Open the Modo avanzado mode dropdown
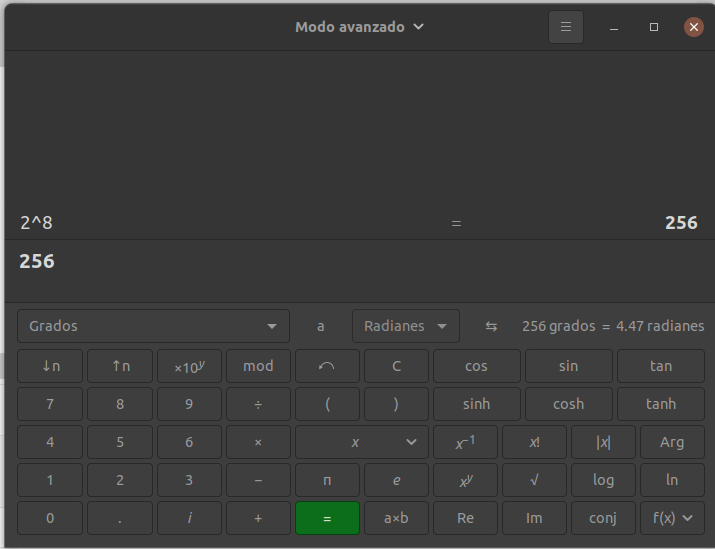The height and width of the screenshot is (549, 715). [x=359, y=27]
